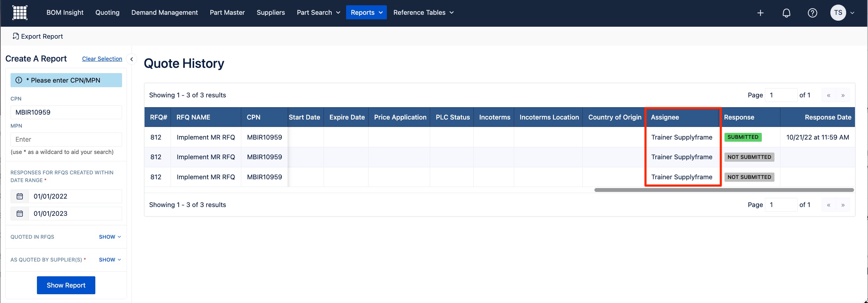This screenshot has width=868, height=303.
Task: Open calendar picker for 01/01/2023 end date
Action: pyautogui.click(x=20, y=214)
